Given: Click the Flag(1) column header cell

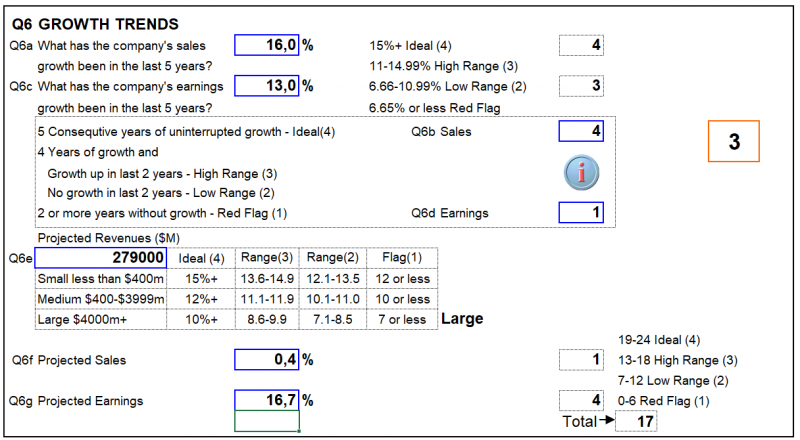Looking at the screenshot, I should (402, 258).
